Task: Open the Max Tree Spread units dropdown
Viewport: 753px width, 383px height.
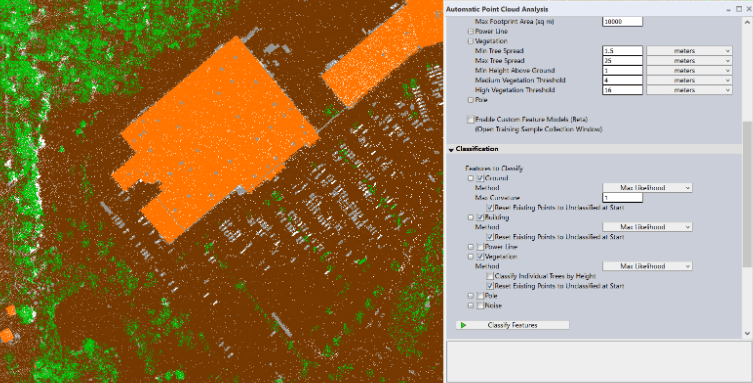Action: coord(689,61)
